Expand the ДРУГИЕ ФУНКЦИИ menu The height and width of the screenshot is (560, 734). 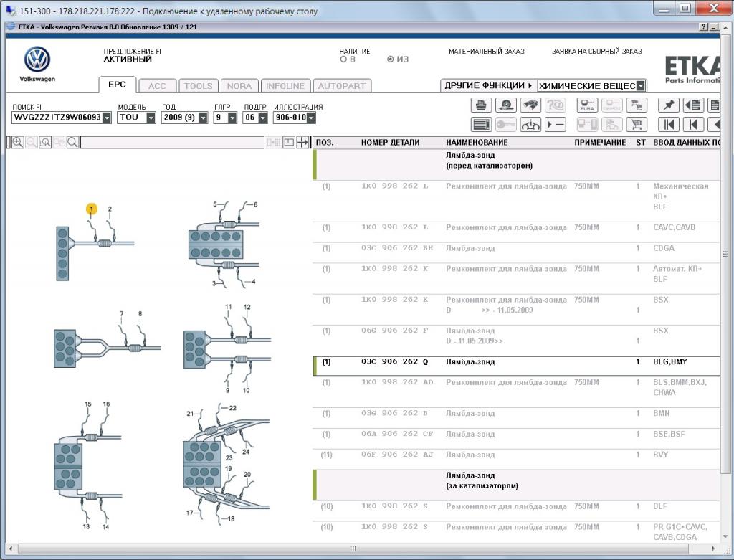[x=488, y=86]
